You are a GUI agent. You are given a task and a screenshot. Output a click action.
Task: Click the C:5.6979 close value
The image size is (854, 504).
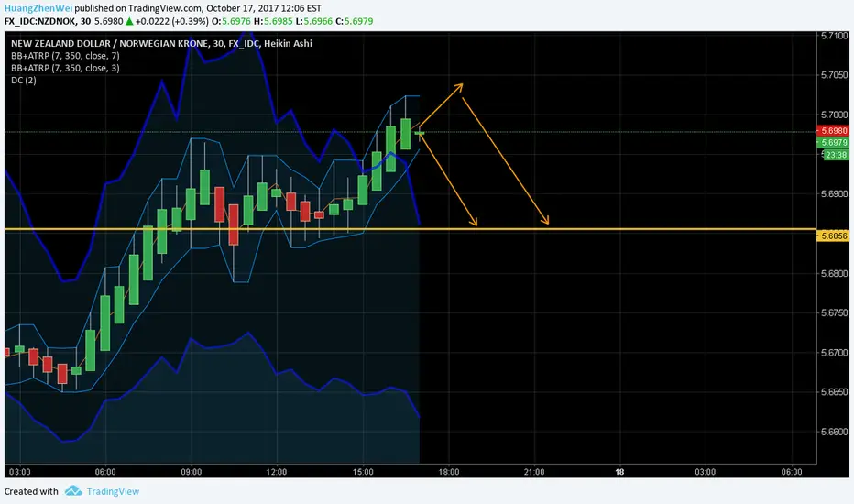coord(355,21)
